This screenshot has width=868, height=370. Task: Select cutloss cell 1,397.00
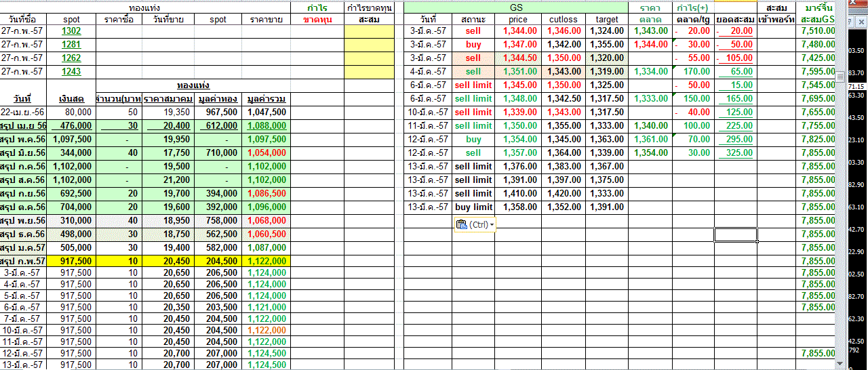click(x=564, y=180)
